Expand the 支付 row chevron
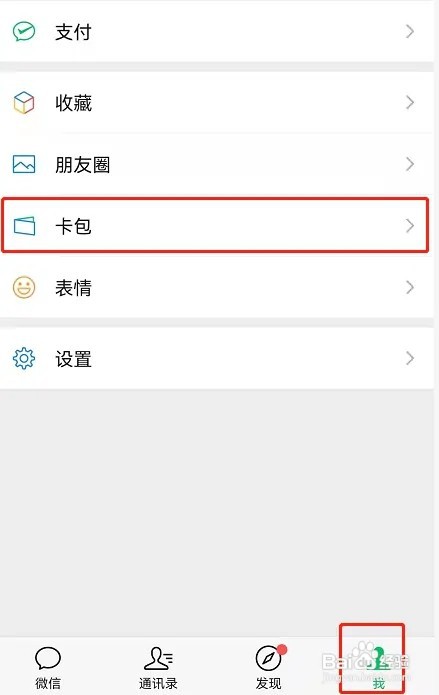 click(410, 31)
